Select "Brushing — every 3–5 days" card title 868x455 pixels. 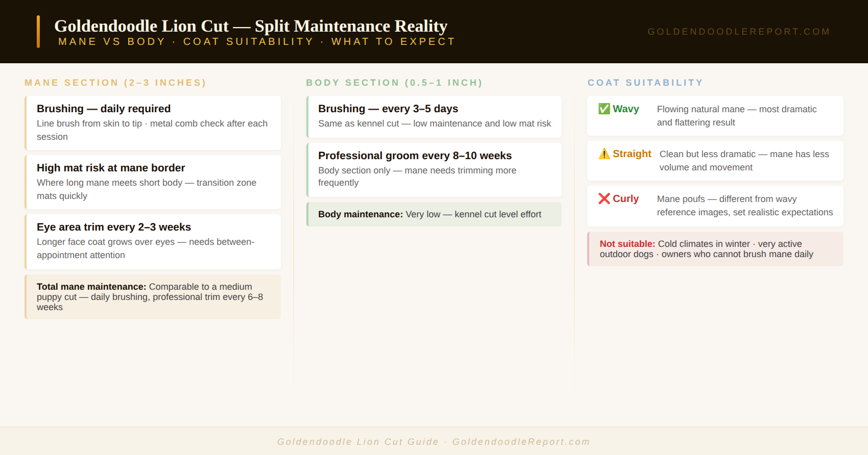coord(388,109)
